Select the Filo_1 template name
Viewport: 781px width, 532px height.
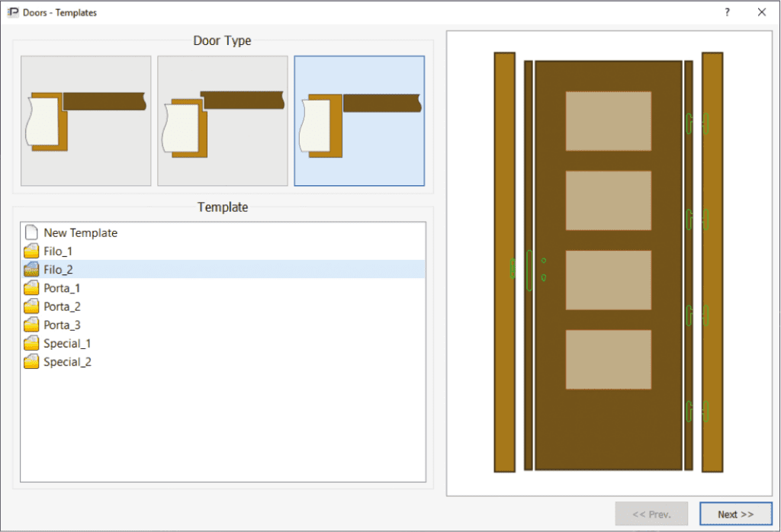click(x=58, y=252)
